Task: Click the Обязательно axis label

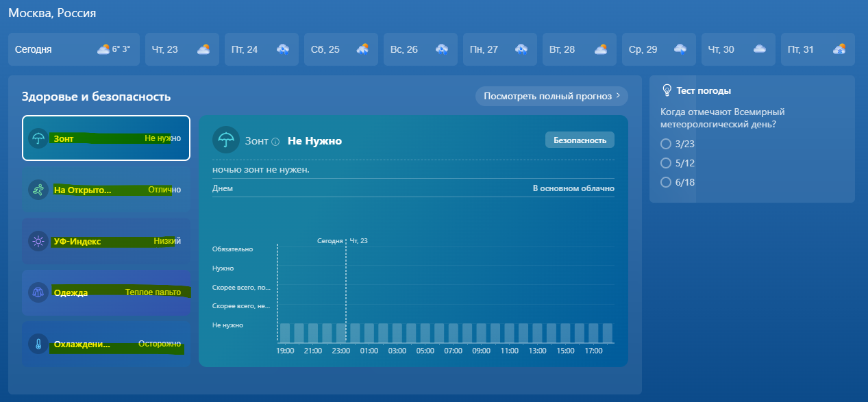Action: pyautogui.click(x=233, y=249)
